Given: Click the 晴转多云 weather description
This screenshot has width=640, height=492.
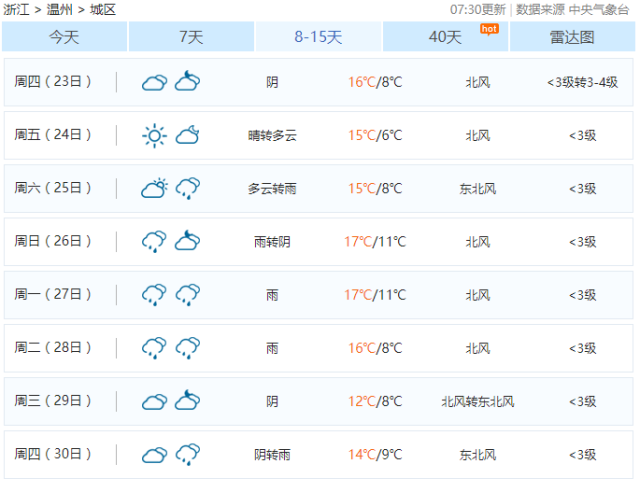Looking at the screenshot, I should tap(272, 136).
